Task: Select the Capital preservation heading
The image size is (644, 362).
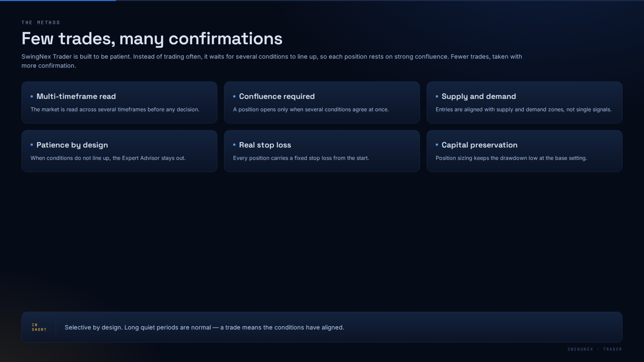Action: (x=479, y=145)
